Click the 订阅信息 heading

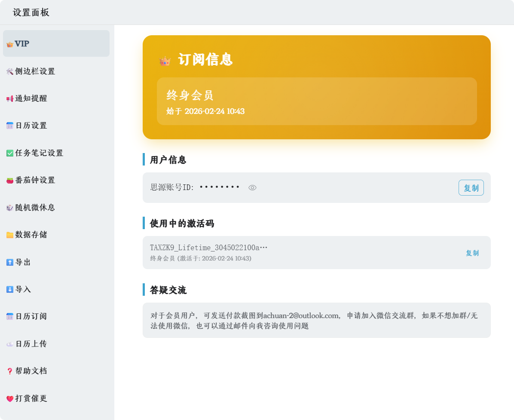coord(205,60)
